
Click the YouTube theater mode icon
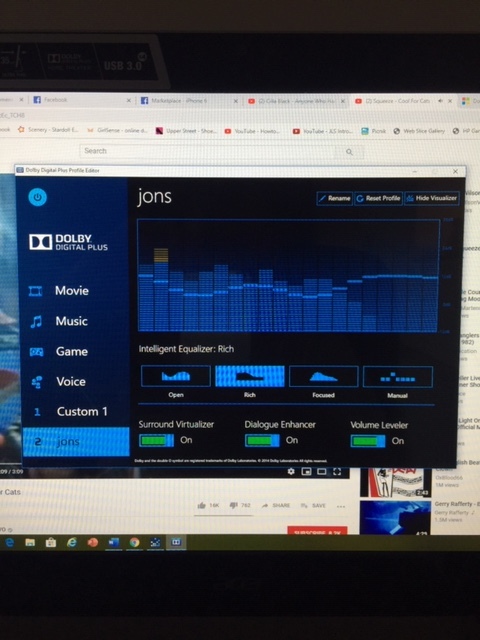point(322,472)
